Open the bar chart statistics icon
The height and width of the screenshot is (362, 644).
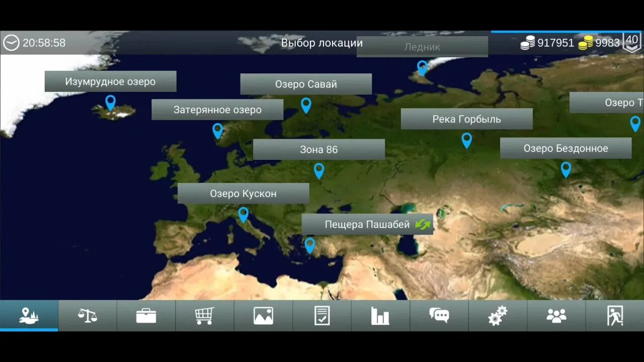380,316
